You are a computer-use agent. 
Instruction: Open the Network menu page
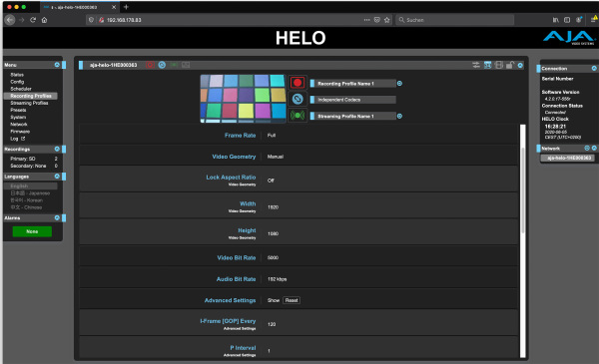pyautogui.click(x=19, y=125)
